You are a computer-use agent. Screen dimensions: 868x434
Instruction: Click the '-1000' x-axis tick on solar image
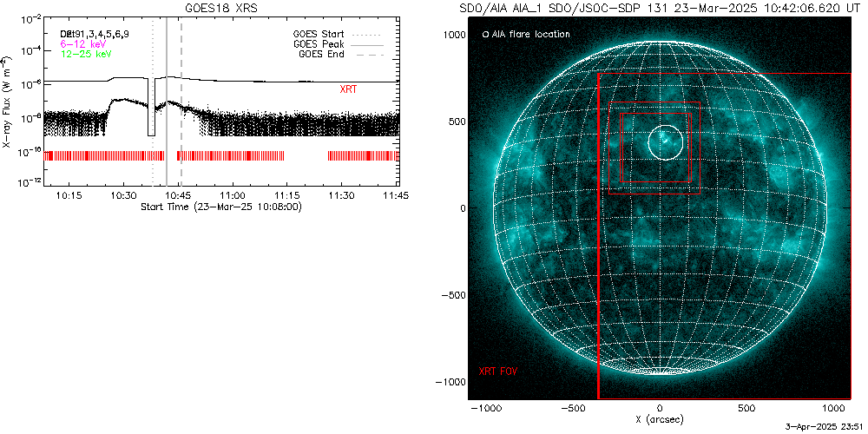[486, 409]
